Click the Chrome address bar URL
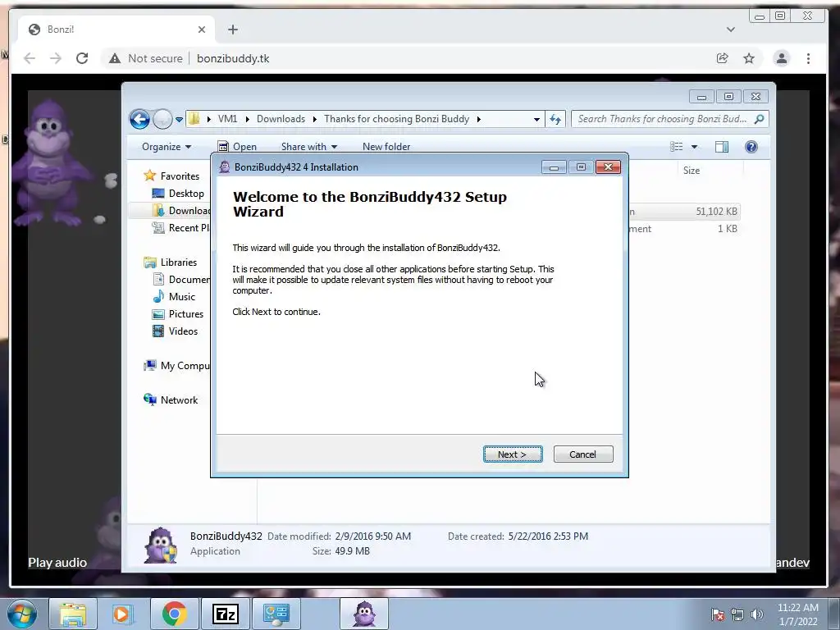The height and width of the screenshot is (630, 840). pyautogui.click(x=233, y=58)
